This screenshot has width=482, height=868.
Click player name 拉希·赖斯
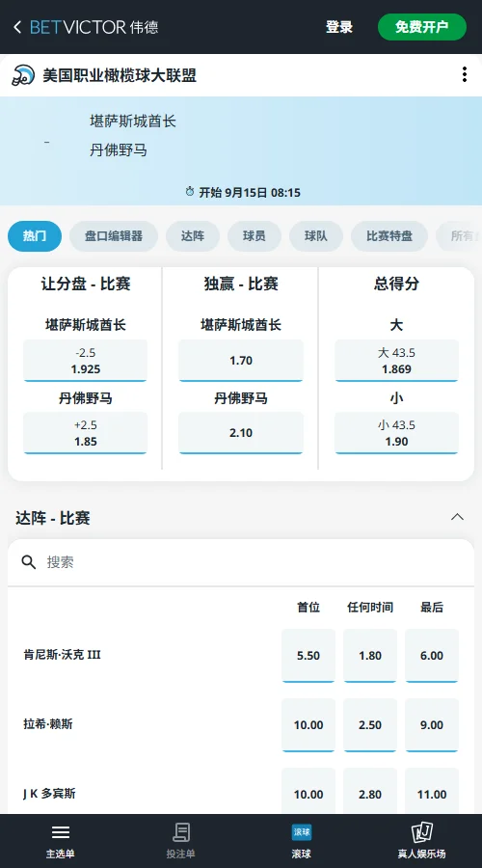click(x=48, y=724)
